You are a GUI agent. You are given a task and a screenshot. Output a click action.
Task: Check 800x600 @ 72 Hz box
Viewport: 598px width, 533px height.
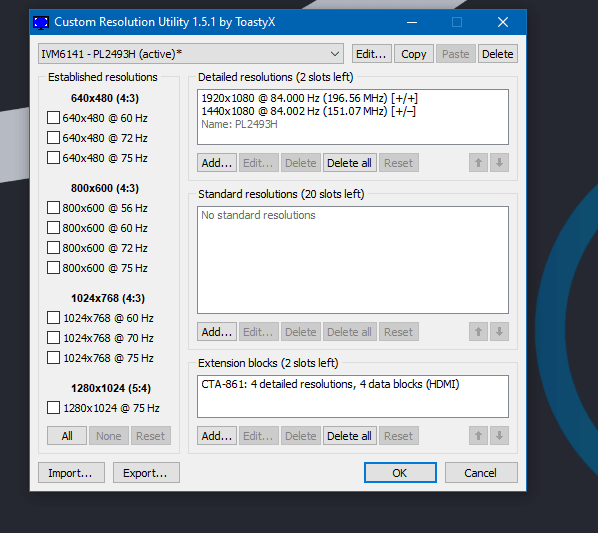[53, 248]
